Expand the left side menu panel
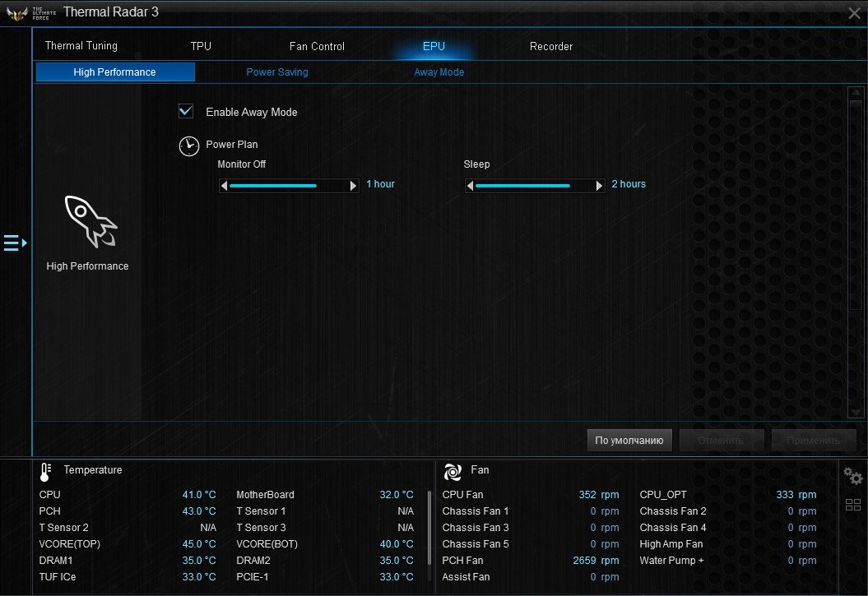Image resolution: width=868 pixels, height=596 pixels. pos(15,243)
